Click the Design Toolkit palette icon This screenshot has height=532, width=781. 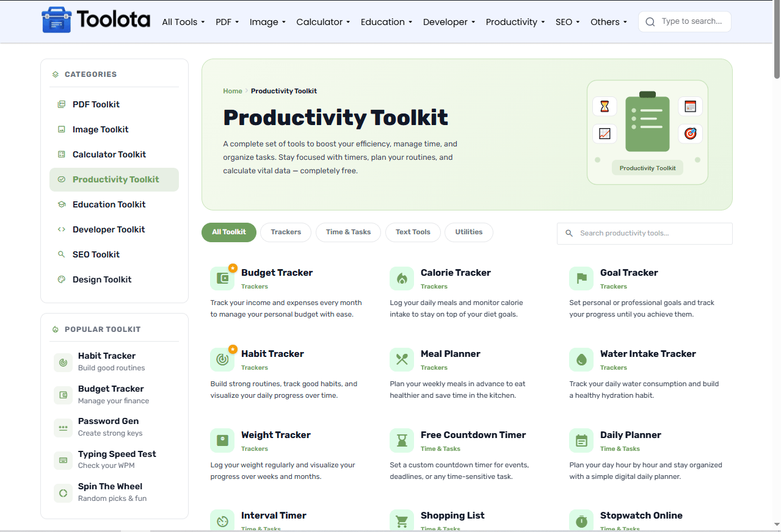click(x=61, y=279)
